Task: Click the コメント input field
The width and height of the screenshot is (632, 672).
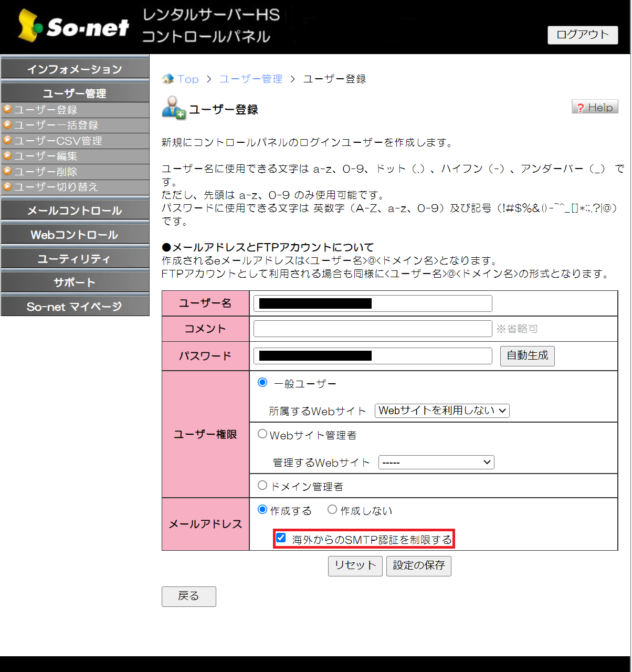Action: coord(373,329)
